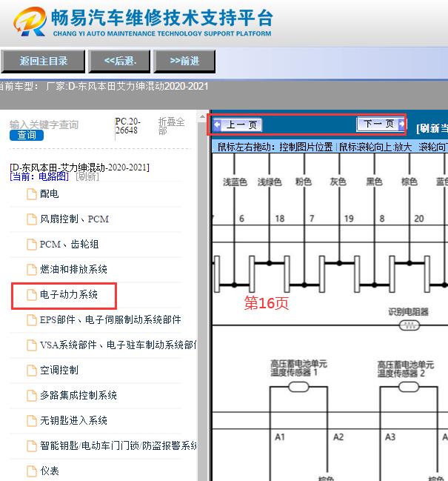Click the 灰色 wire label
Image resolution: width=448 pixels, height=481 pixels.
point(338,182)
